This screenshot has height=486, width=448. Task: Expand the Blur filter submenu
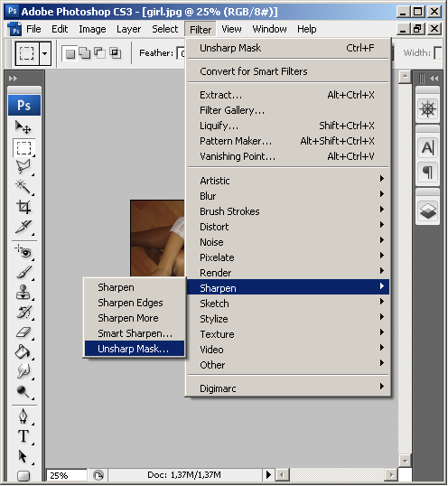288,196
